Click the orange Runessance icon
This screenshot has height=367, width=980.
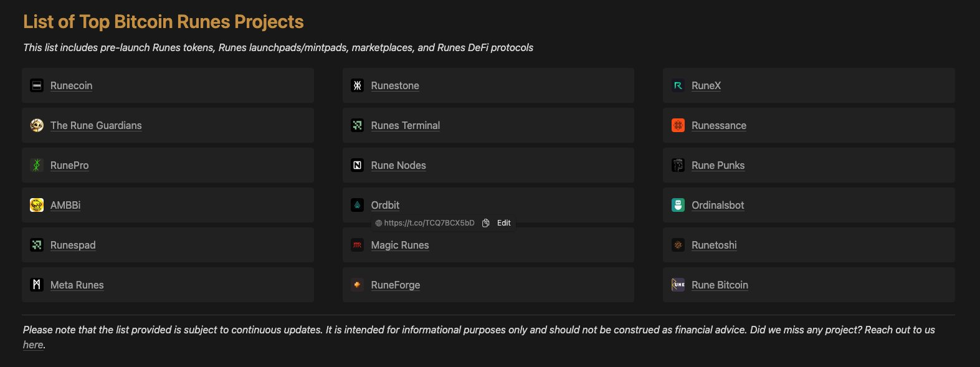[678, 125]
